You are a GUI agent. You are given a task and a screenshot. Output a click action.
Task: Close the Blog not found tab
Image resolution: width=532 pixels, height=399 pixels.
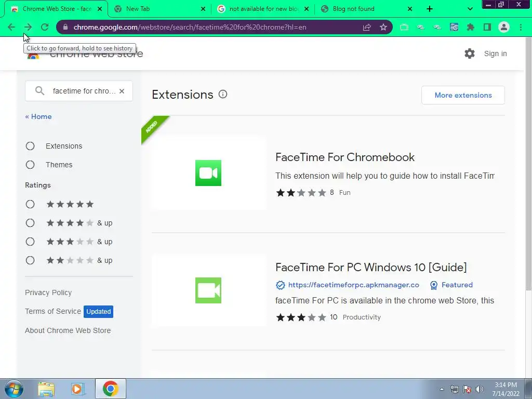click(410, 9)
